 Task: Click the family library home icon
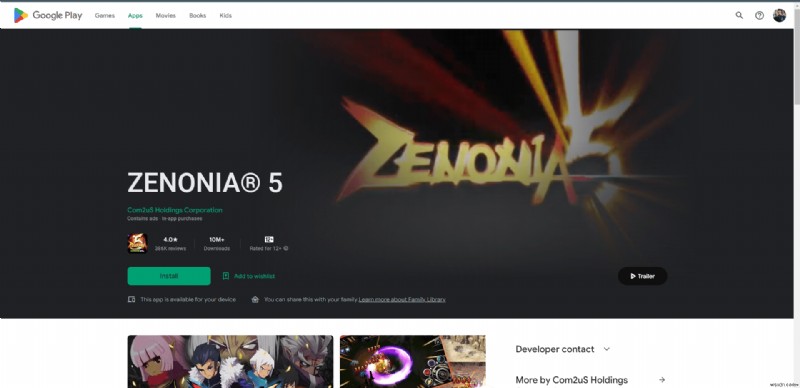coord(255,300)
